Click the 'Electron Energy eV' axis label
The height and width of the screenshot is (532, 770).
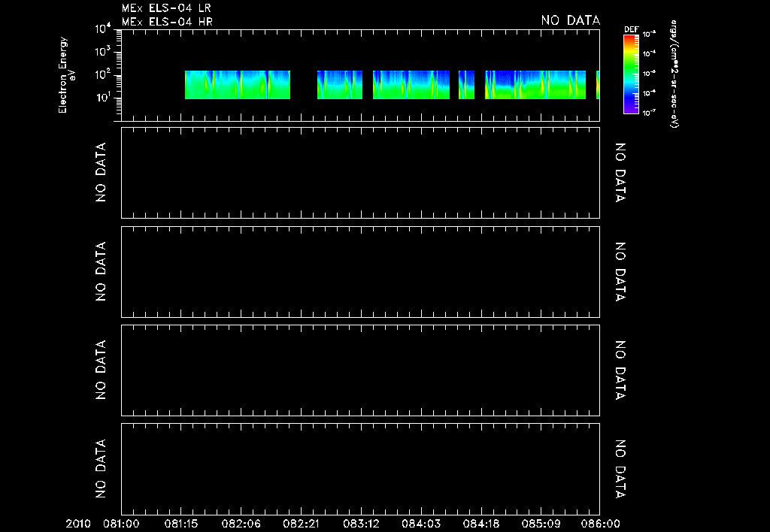point(67,75)
